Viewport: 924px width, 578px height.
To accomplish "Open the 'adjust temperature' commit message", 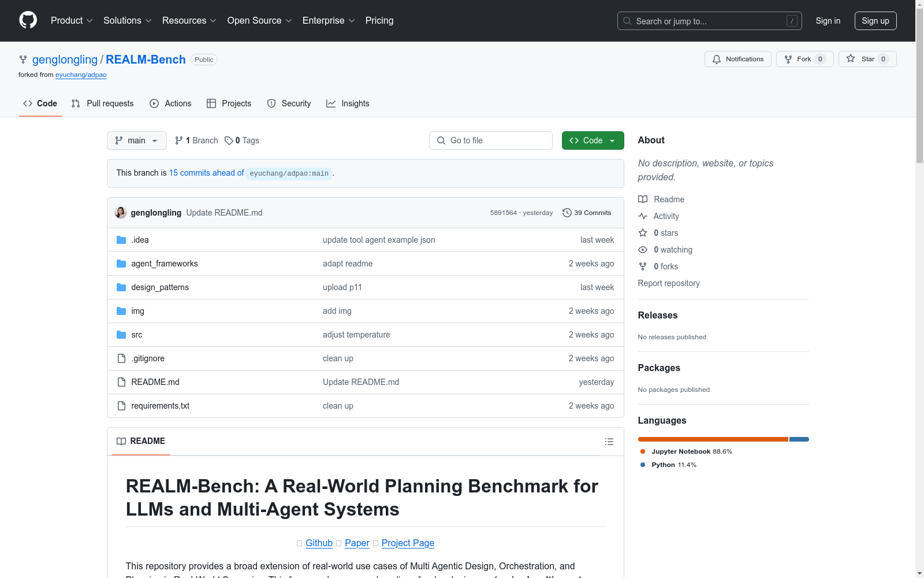I will 356,335.
